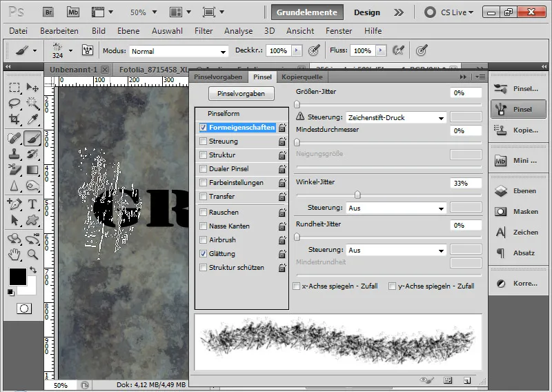Select the Horizontal Type tool
This screenshot has height=392, width=552.
[x=32, y=204]
